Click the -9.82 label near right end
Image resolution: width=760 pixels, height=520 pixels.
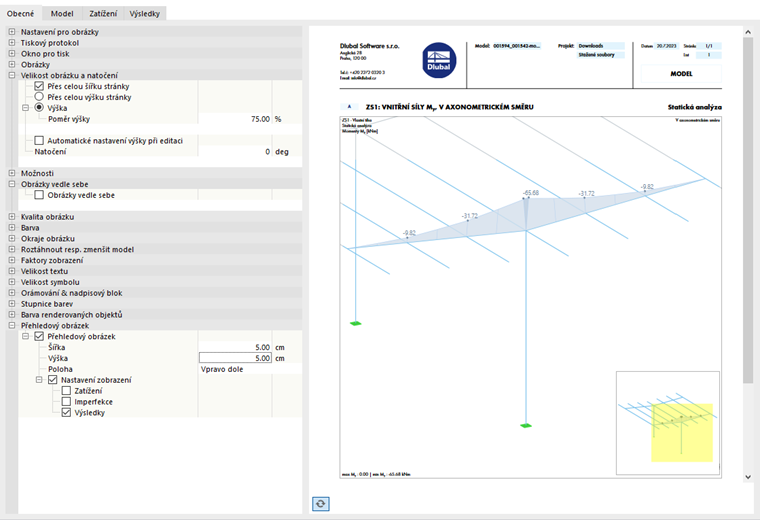pos(647,187)
